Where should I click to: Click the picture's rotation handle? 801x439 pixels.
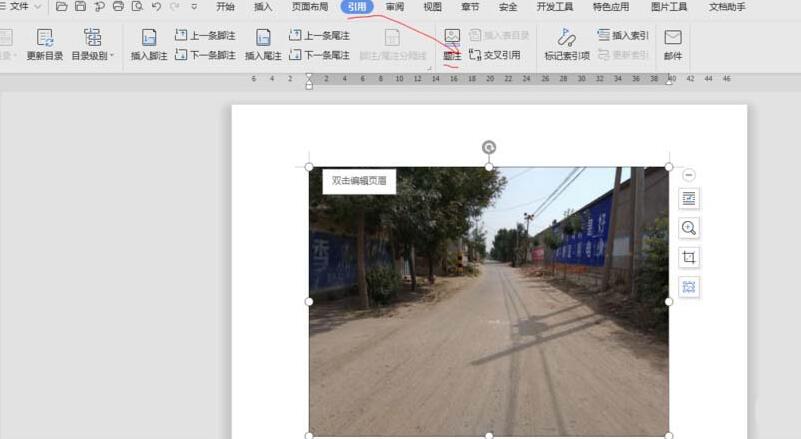(x=489, y=148)
